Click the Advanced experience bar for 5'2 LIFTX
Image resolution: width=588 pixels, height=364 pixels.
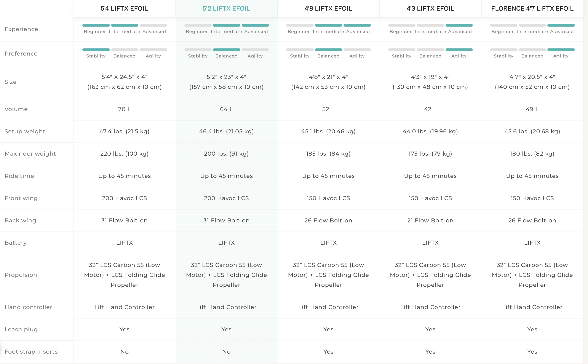pyautogui.click(x=255, y=25)
